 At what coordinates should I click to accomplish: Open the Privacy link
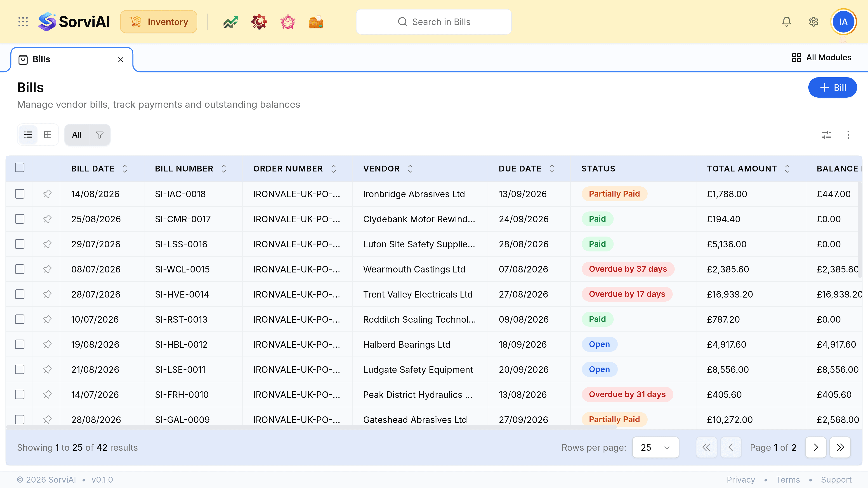tap(741, 480)
